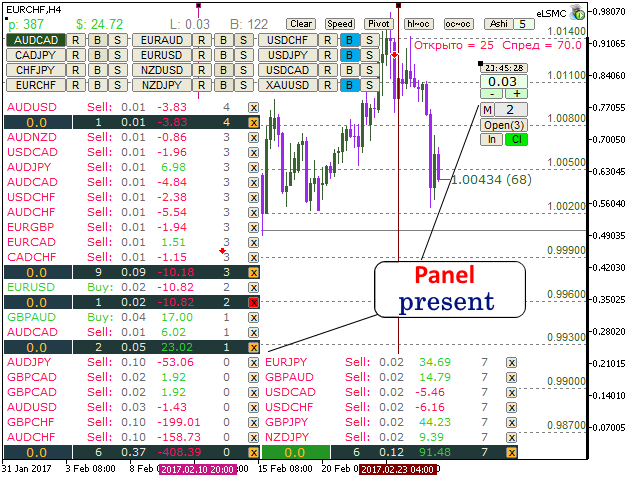Viewport: 640px width, 480px height.
Task: Click the 1.00434 (68) price label
Action: click(491, 180)
